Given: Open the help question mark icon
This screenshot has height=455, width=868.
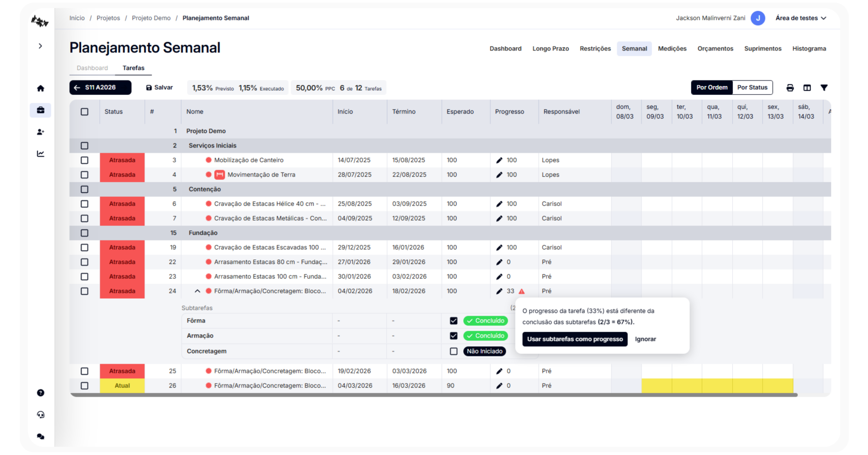Looking at the screenshot, I should [40, 393].
